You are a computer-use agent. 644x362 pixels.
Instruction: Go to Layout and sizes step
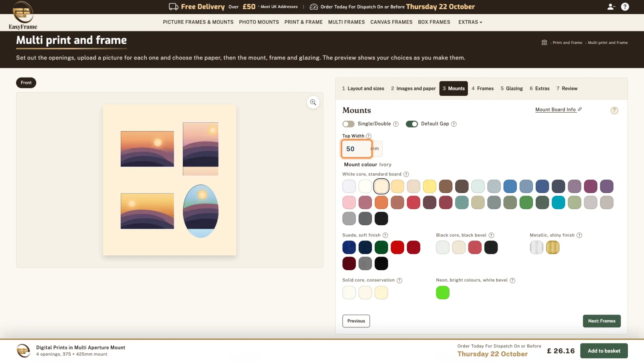363,88
